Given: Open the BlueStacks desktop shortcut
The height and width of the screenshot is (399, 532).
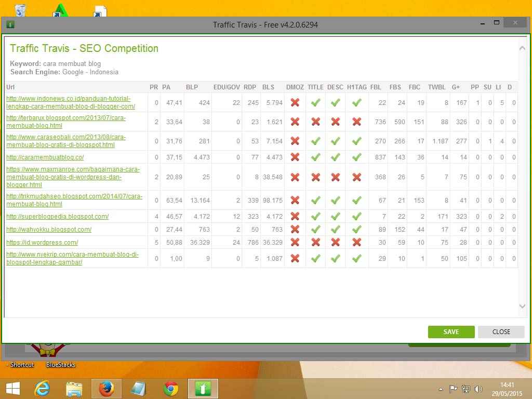Looking at the screenshot, I should coord(60,364).
